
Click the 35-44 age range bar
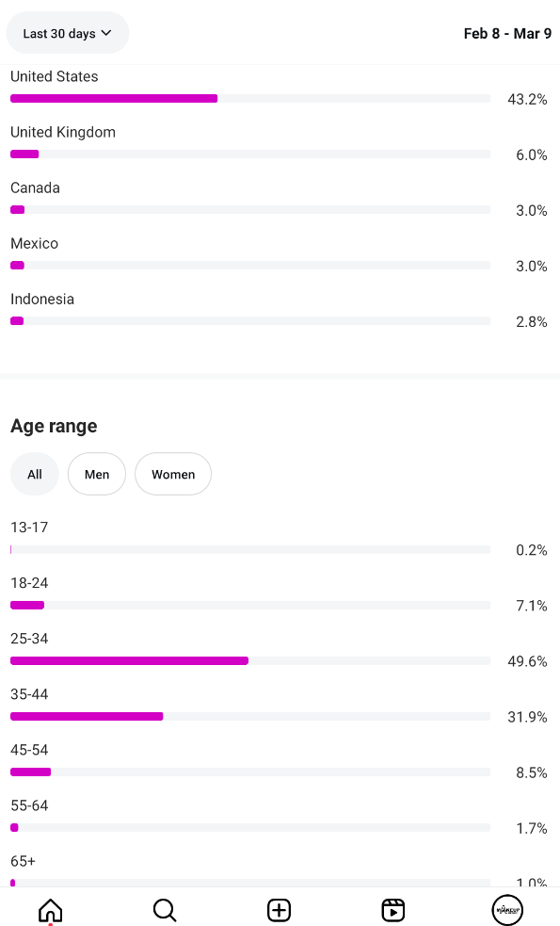250,716
